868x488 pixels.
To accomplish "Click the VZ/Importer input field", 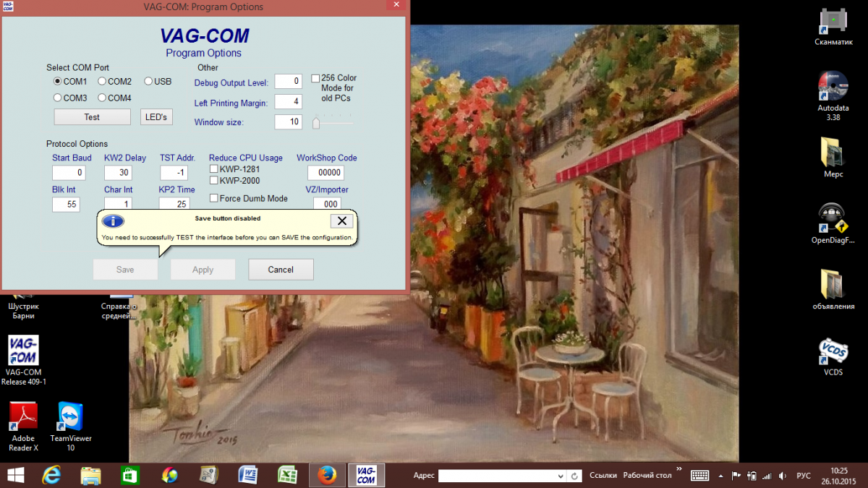I will pyautogui.click(x=327, y=204).
